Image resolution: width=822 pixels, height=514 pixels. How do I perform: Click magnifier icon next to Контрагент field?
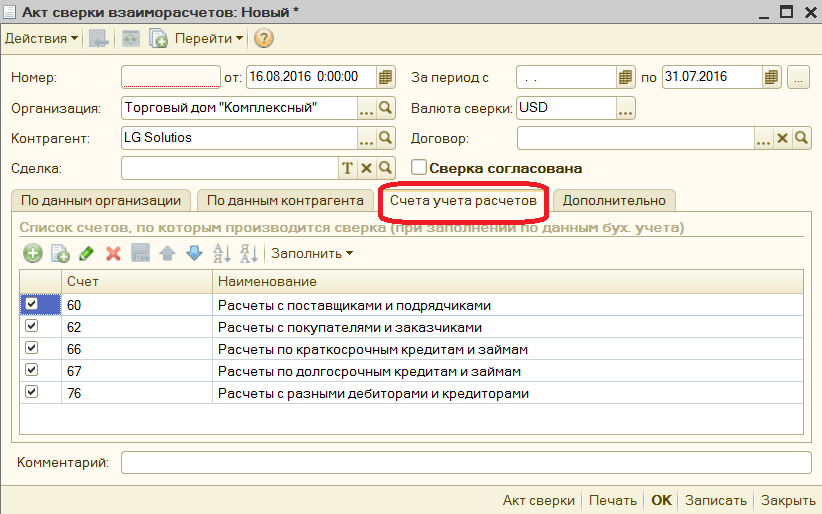(x=385, y=138)
